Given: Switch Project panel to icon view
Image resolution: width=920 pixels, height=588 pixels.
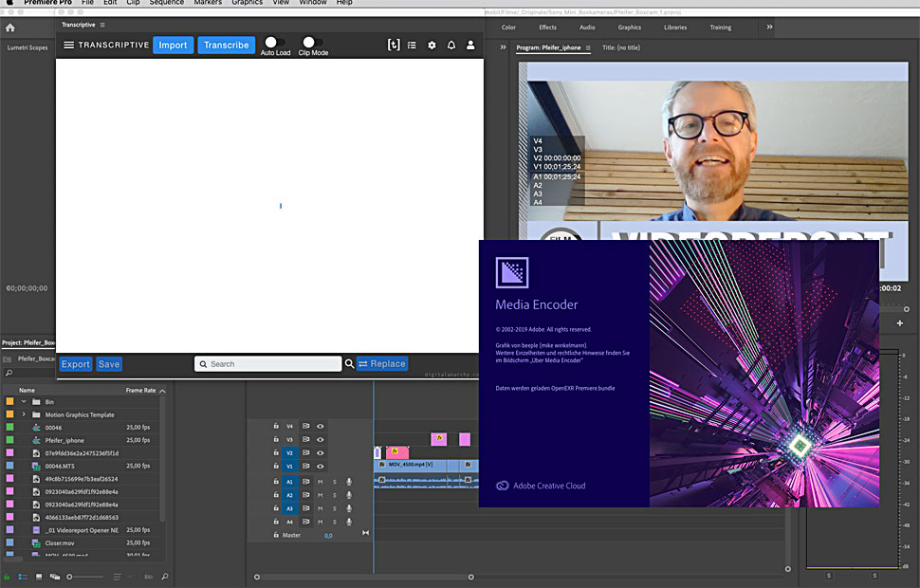Looking at the screenshot, I should pyautogui.click(x=39, y=577).
